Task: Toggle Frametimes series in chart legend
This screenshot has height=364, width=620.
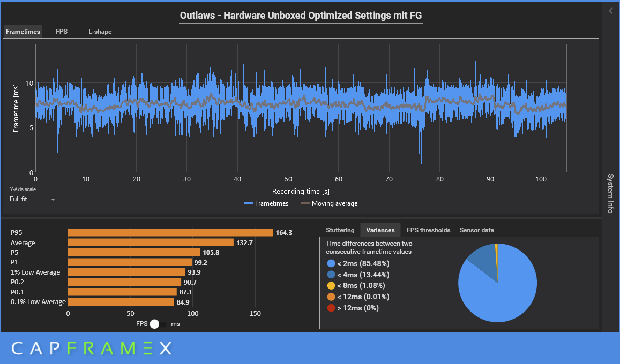Action: pos(266,203)
